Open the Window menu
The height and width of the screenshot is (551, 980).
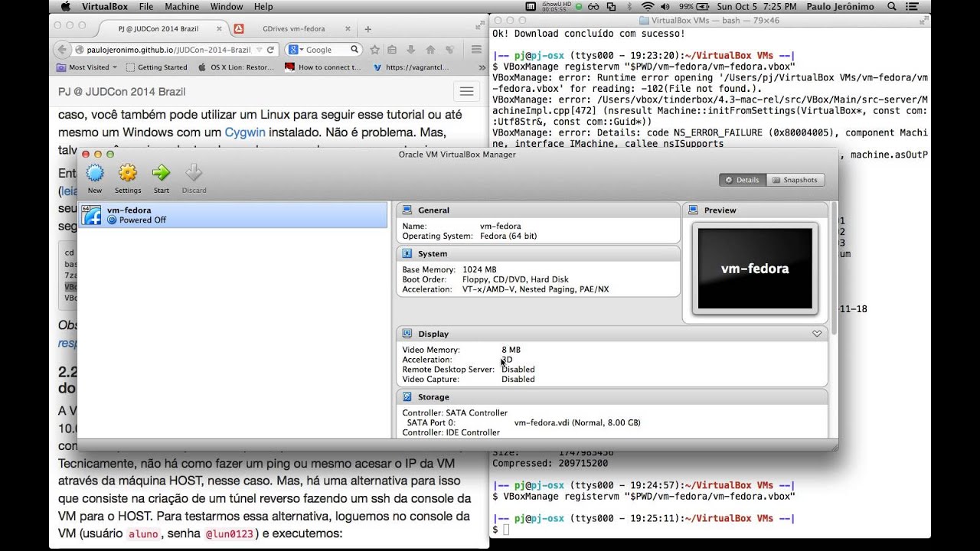click(227, 7)
